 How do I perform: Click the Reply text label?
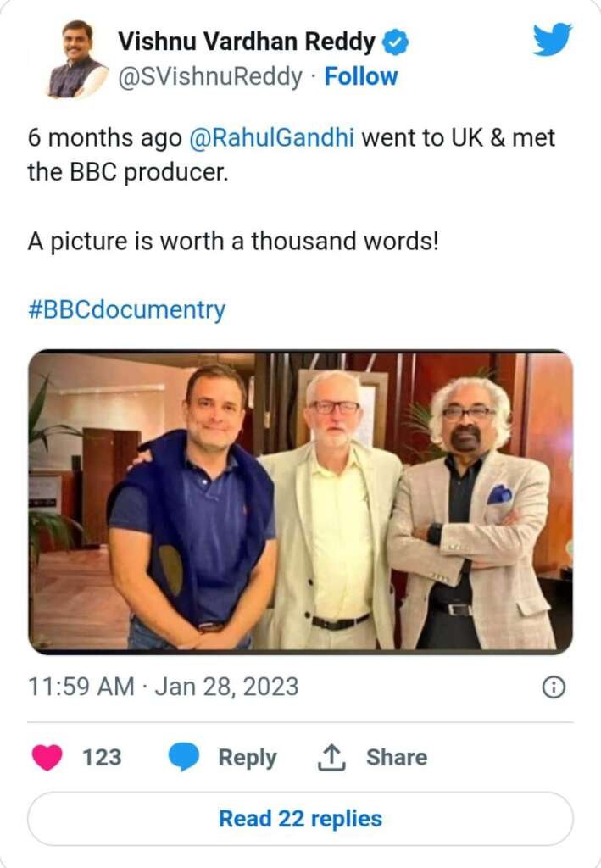(x=248, y=757)
